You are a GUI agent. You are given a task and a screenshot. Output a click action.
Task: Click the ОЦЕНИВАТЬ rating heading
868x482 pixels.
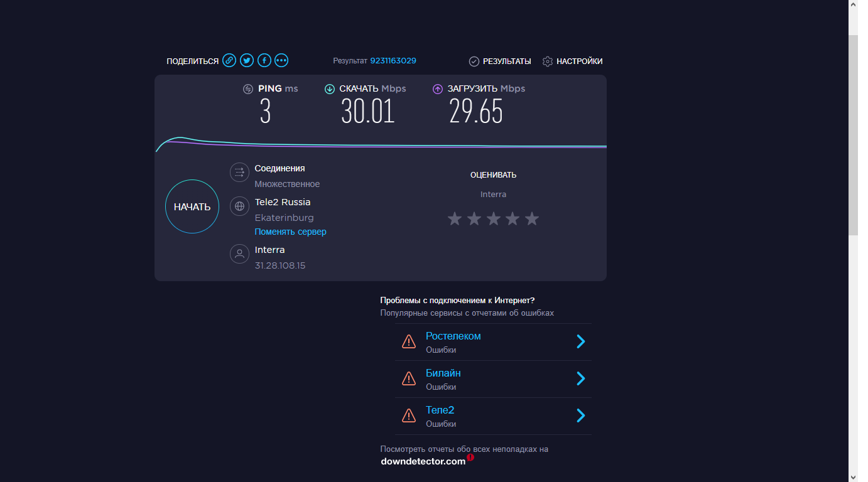(x=493, y=175)
